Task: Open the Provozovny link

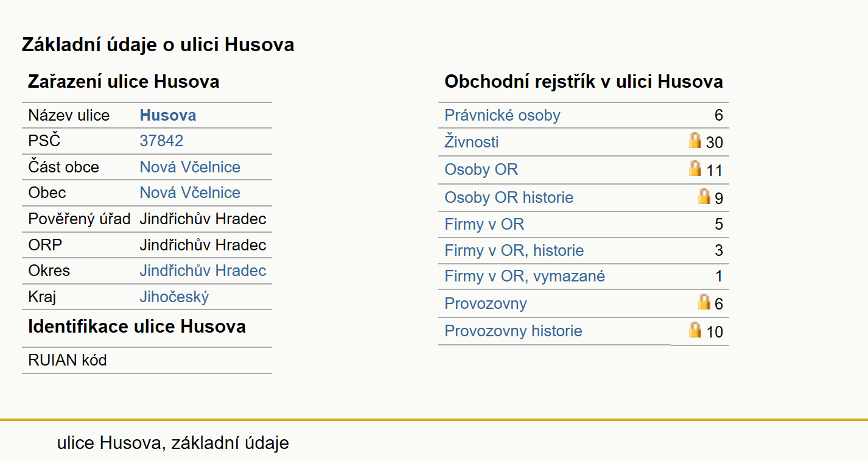Action: click(x=486, y=303)
